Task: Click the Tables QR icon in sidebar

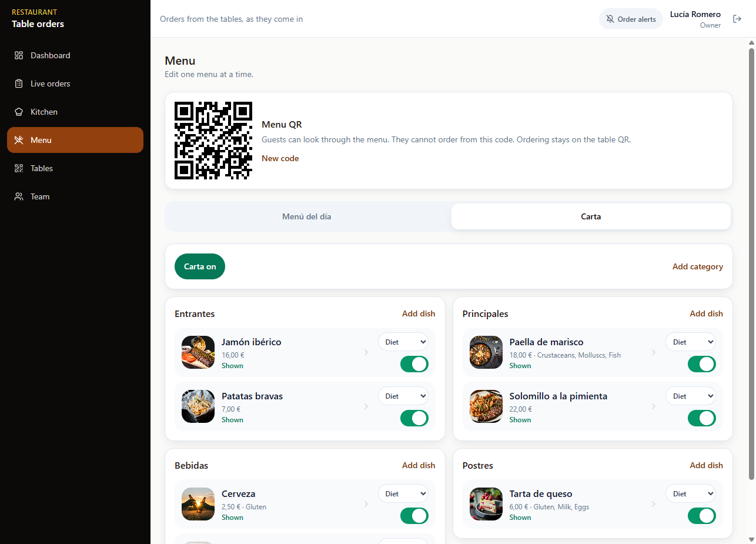Action: 19,168
